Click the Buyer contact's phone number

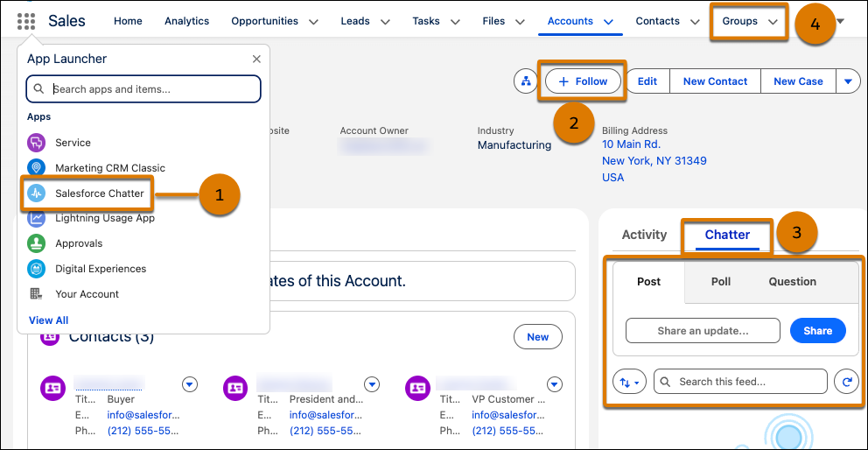click(x=143, y=431)
